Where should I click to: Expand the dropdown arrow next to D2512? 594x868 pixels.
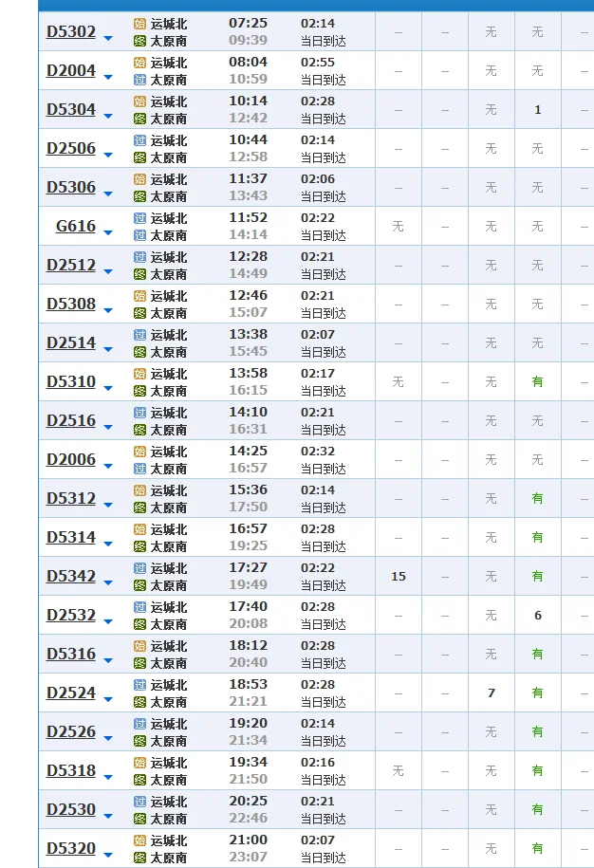[108, 272]
